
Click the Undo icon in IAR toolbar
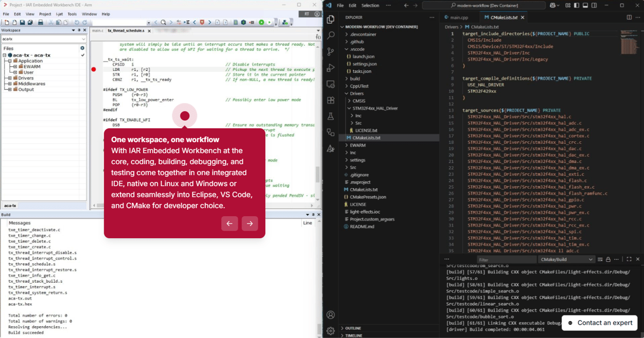(x=77, y=22)
